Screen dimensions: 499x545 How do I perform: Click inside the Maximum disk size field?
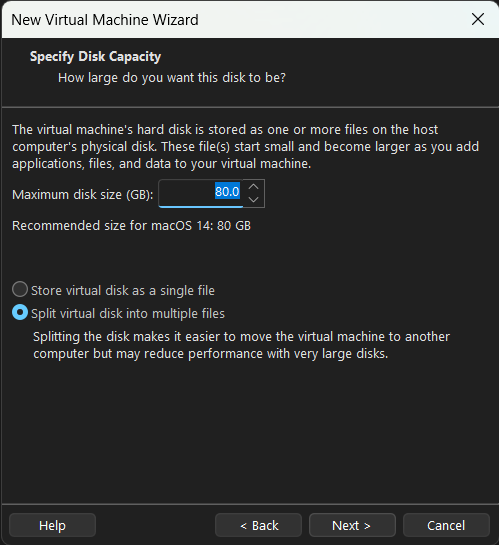tap(201, 193)
